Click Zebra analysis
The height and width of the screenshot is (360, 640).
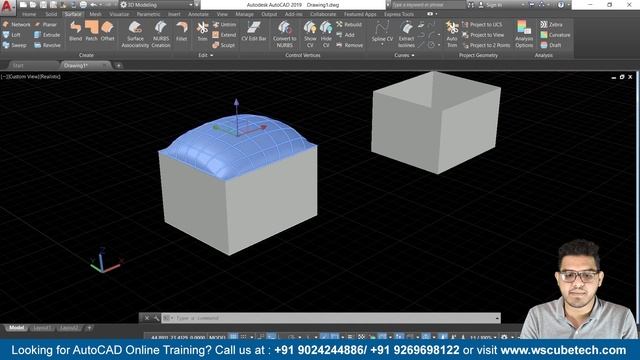551,24
